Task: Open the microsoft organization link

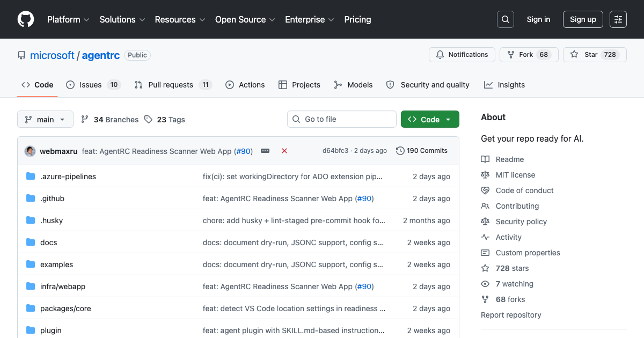Action: (52, 55)
